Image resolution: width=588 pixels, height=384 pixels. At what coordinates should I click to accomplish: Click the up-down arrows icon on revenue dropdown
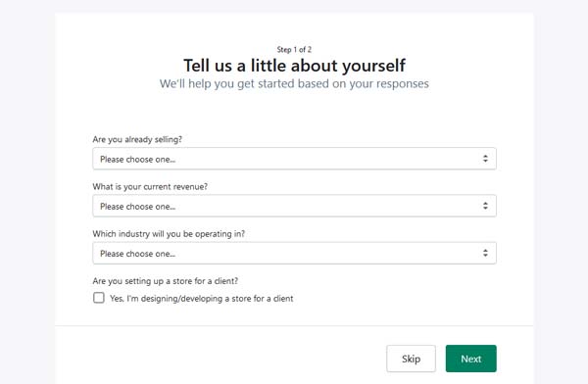pyautogui.click(x=485, y=206)
